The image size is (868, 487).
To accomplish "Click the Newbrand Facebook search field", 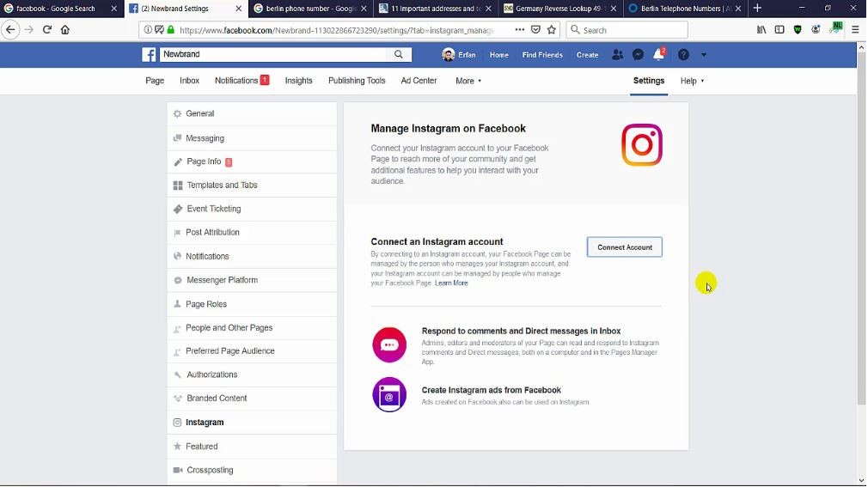I will click(275, 55).
